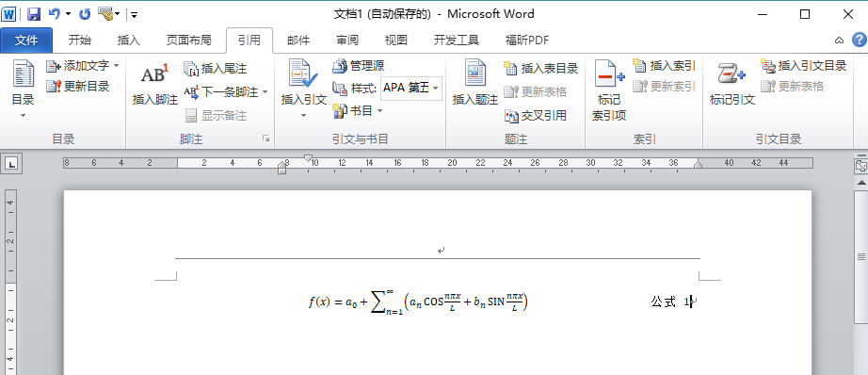Switch to the 邮件 tab

[x=298, y=40]
